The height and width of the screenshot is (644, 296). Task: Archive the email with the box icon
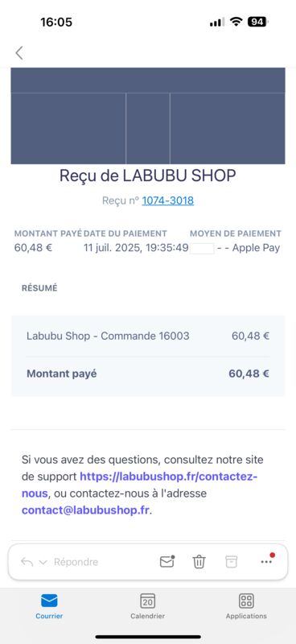coord(232,561)
